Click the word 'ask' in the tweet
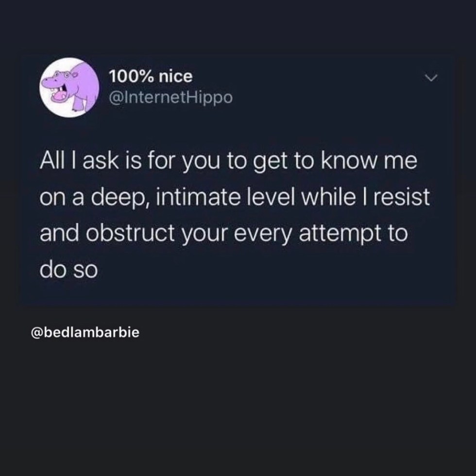The image size is (476, 476). pyautogui.click(x=101, y=161)
